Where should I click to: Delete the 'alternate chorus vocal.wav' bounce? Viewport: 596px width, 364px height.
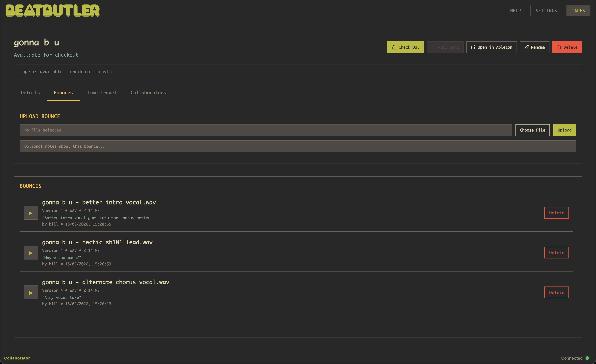click(557, 292)
